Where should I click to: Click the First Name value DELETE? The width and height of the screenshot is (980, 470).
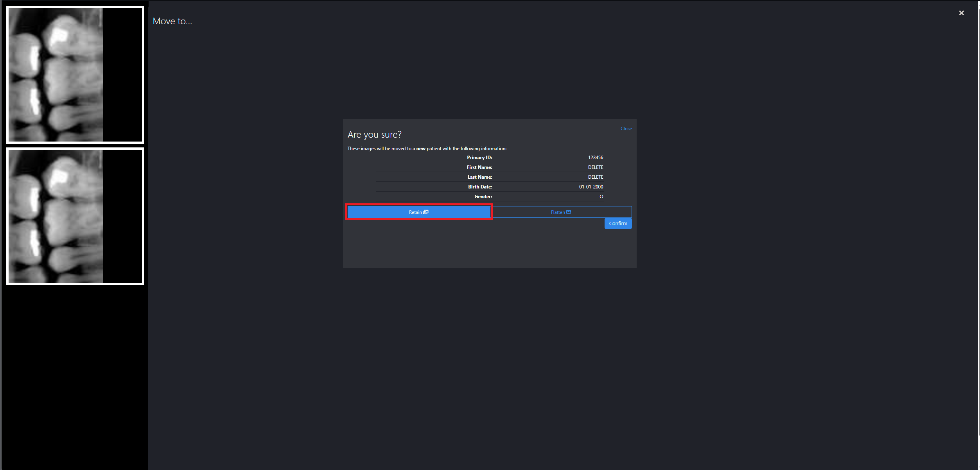(x=595, y=167)
